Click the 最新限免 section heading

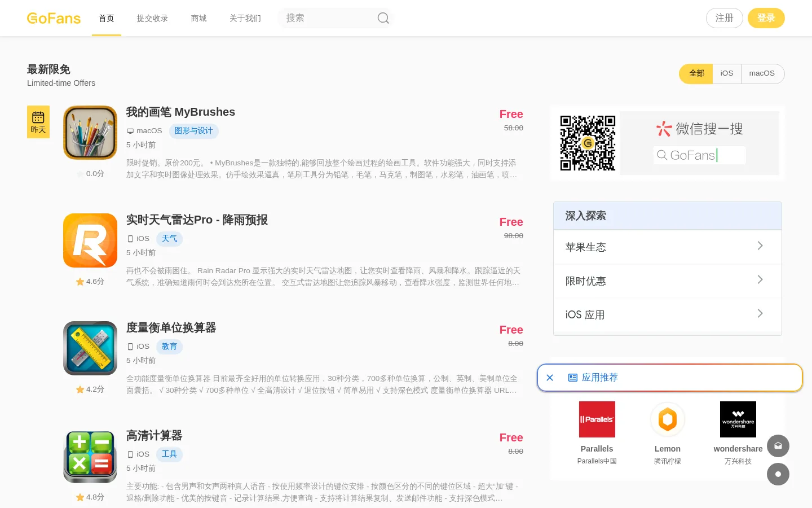(x=48, y=69)
